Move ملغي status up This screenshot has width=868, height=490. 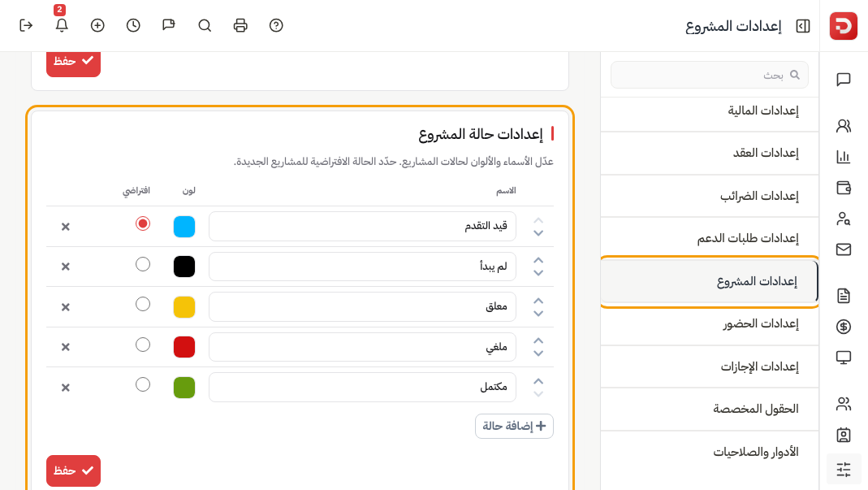coord(538,340)
